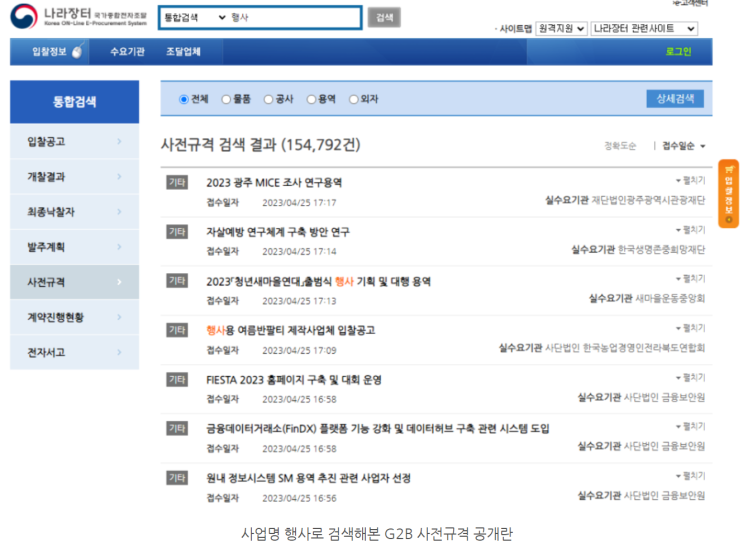The height and width of the screenshot is (548, 743).
Task: Open the 조달업체 top menu
Action: point(183,51)
